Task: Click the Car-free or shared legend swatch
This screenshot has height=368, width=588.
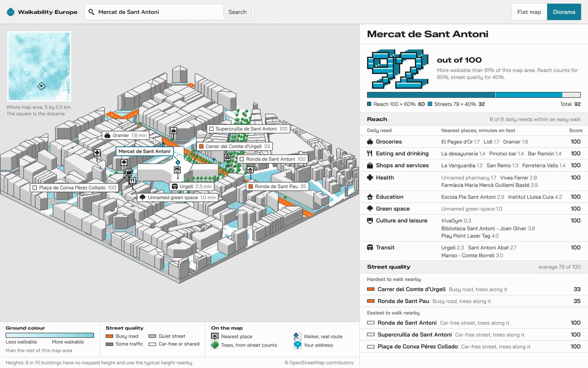Action: [x=153, y=344]
